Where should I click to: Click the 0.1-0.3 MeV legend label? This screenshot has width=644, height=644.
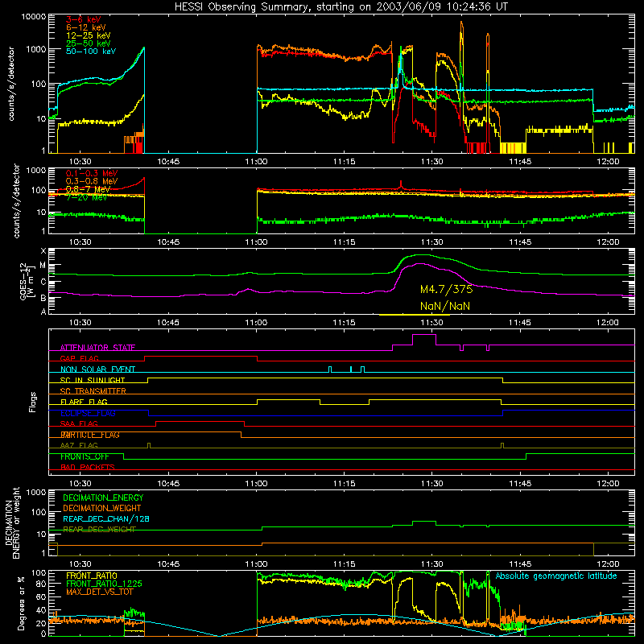click(92, 173)
